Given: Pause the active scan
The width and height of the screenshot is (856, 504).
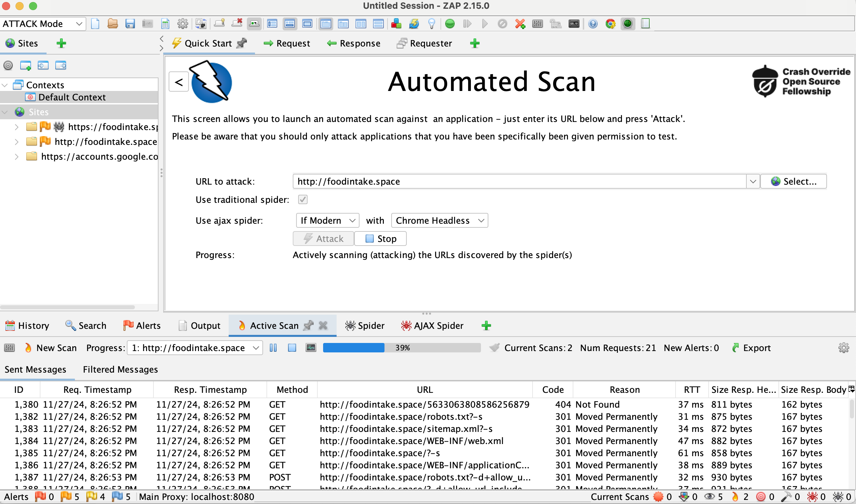Looking at the screenshot, I should click(x=273, y=348).
